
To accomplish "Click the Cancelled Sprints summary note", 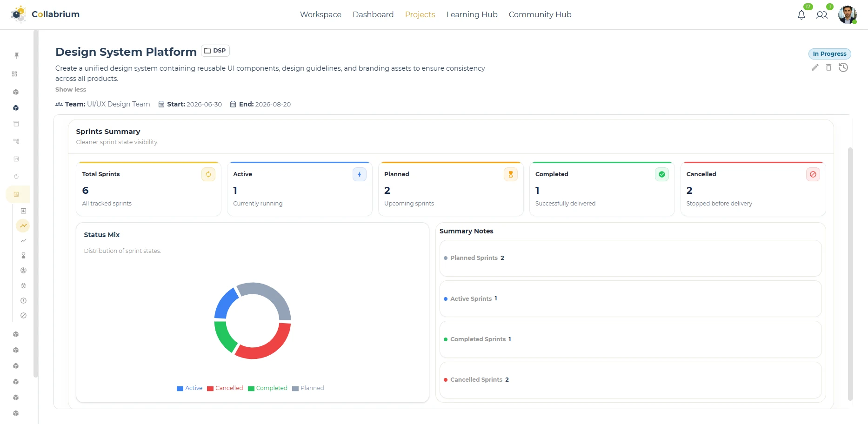I will [630, 380].
